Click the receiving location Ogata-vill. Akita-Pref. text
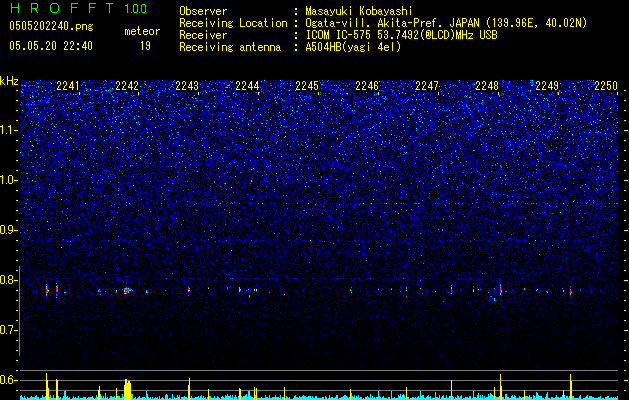This screenshot has width=629, height=400. tap(445, 23)
